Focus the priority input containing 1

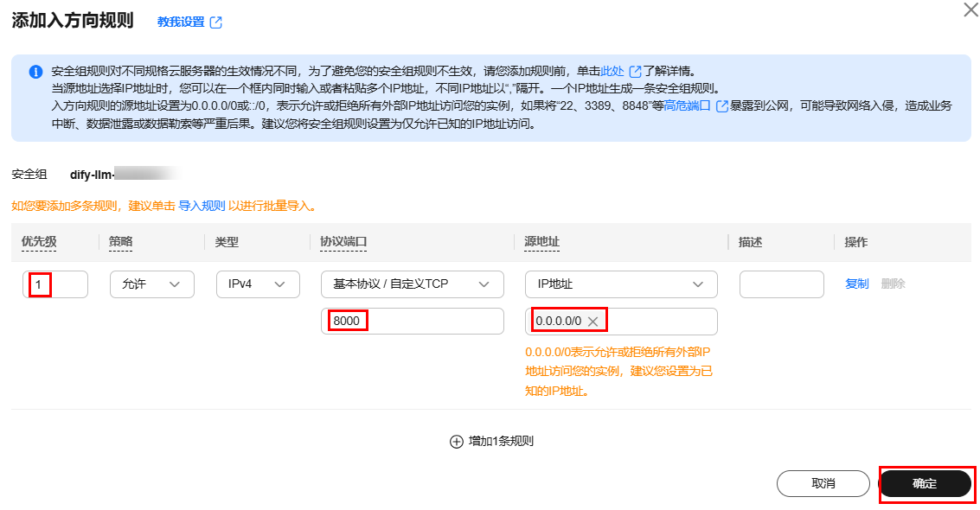(55, 284)
